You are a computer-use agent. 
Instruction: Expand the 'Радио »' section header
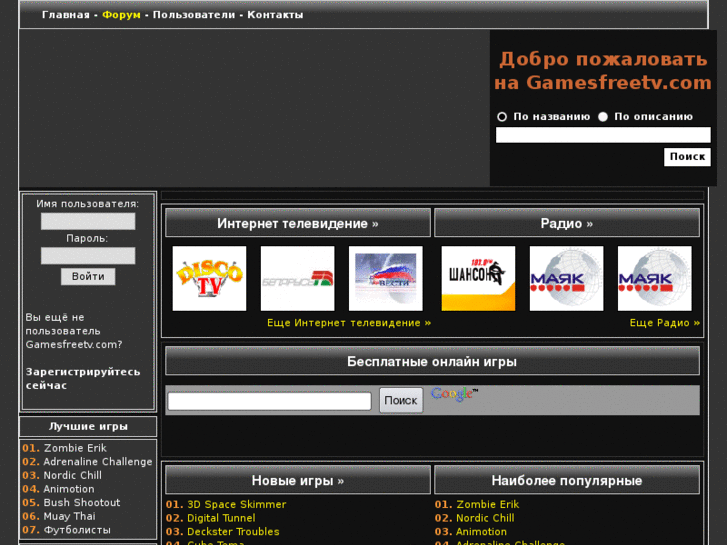[567, 223]
